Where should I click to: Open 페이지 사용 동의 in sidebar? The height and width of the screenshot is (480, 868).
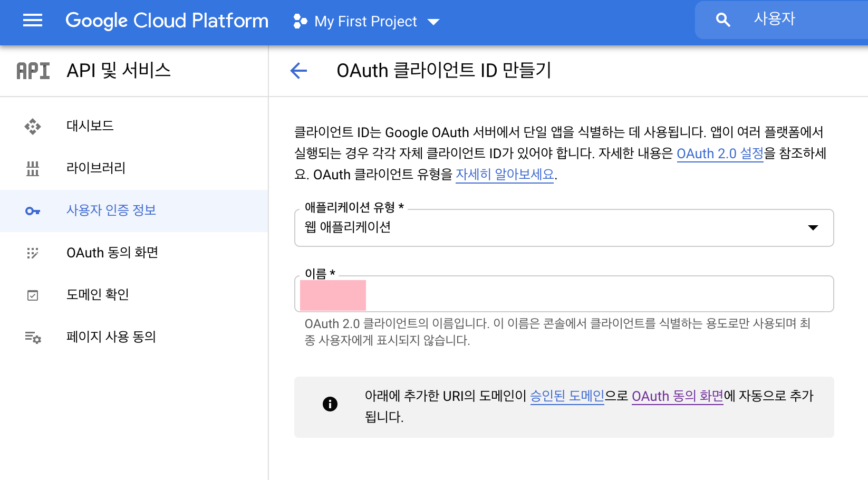[x=134, y=338]
